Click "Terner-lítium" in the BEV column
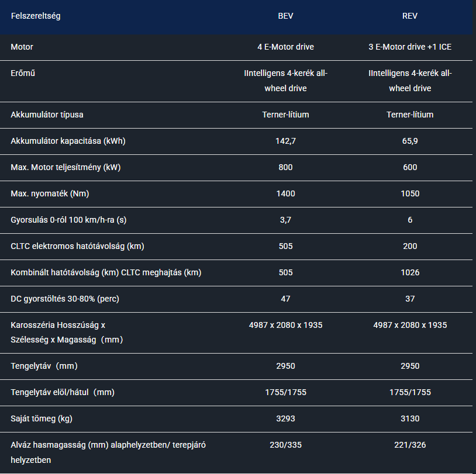This screenshot has height=474, width=476. (x=286, y=115)
